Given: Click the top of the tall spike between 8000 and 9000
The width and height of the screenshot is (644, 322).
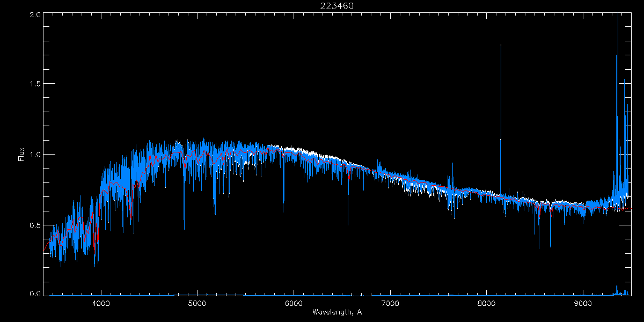Looking at the screenshot, I should coord(501,45).
